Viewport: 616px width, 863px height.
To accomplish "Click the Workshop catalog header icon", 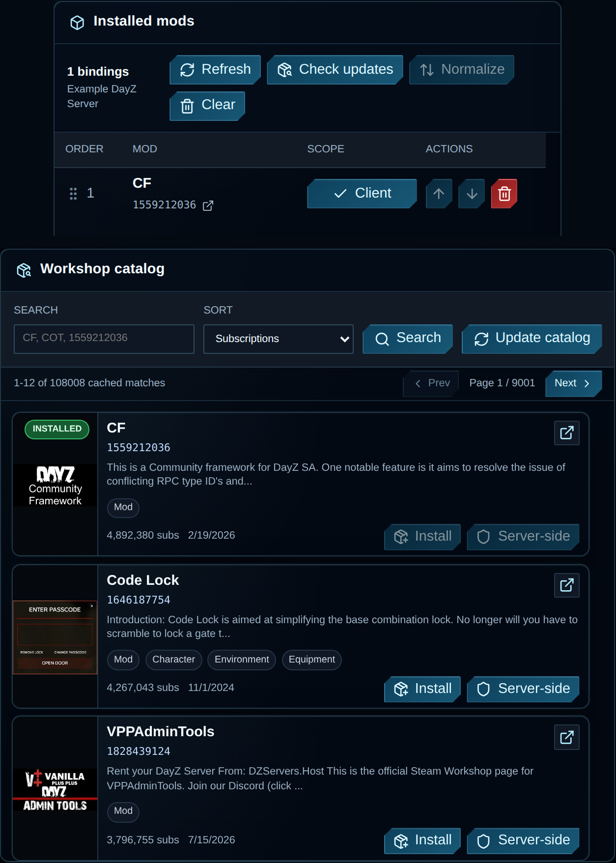I will coord(24,270).
